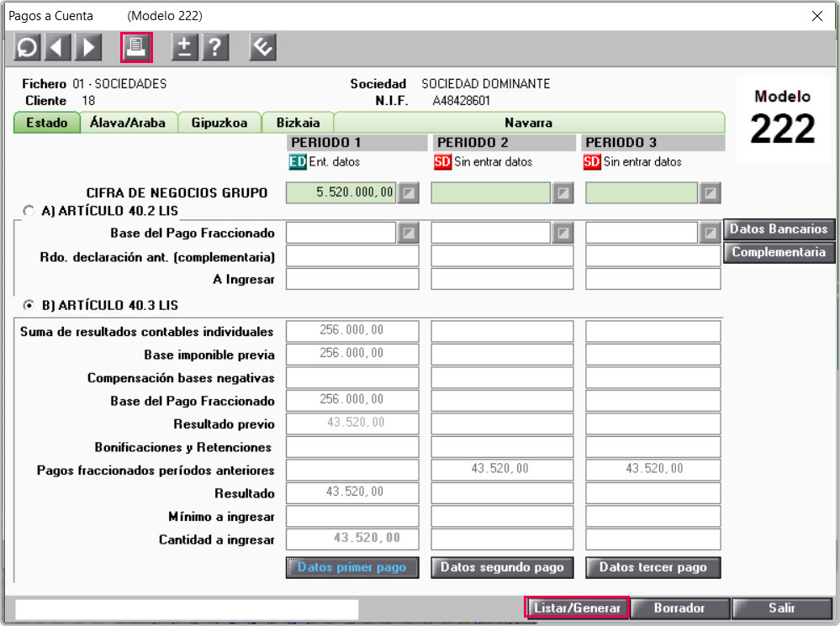This screenshot has width=840, height=626.
Task: Click the Datos tercer pago button
Action: click(653, 568)
